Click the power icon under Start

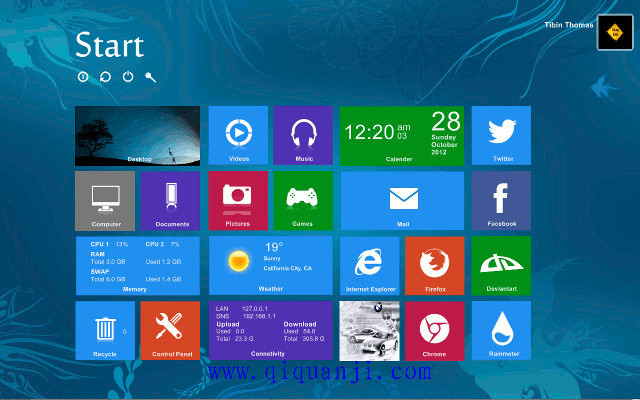point(128,77)
